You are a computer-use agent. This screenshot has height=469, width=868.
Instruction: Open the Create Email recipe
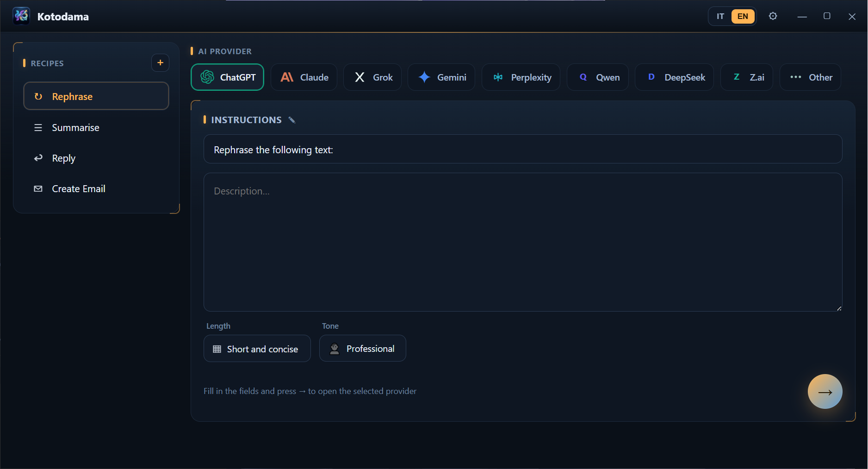click(96, 189)
